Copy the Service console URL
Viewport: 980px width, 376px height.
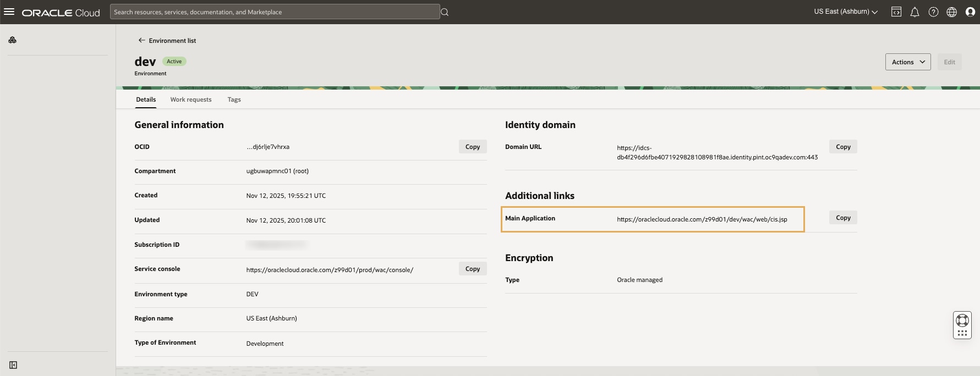[x=473, y=269]
